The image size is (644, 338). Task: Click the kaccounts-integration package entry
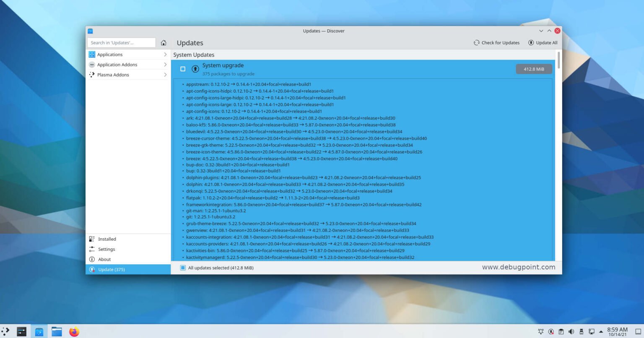[310, 237]
